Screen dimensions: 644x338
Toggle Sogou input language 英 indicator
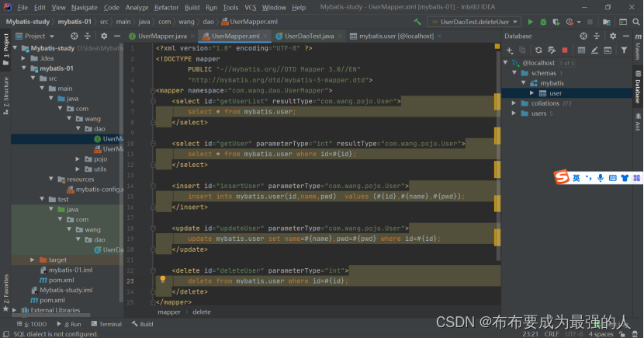click(x=576, y=178)
